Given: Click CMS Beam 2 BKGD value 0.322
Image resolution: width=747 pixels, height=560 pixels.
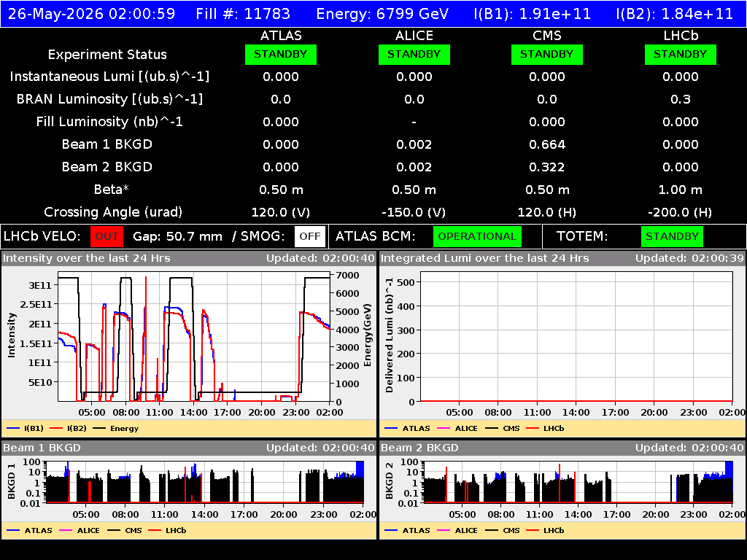Looking at the screenshot, I should [x=547, y=167].
